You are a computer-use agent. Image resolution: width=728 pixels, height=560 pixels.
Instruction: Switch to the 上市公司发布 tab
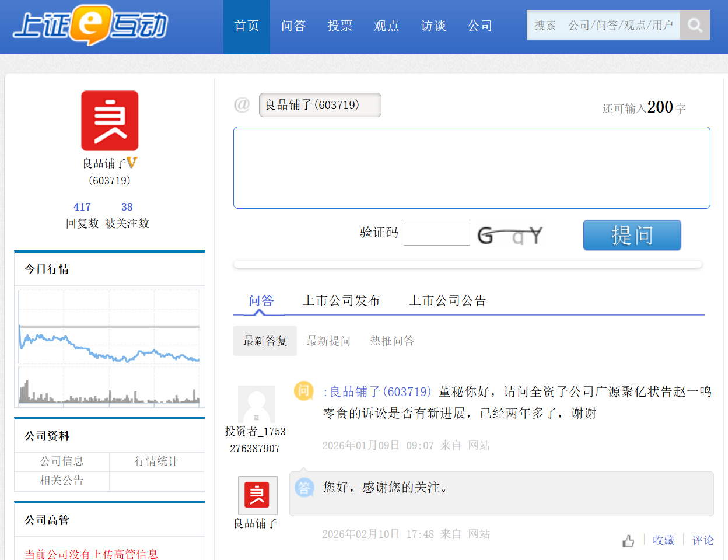pyautogui.click(x=341, y=300)
